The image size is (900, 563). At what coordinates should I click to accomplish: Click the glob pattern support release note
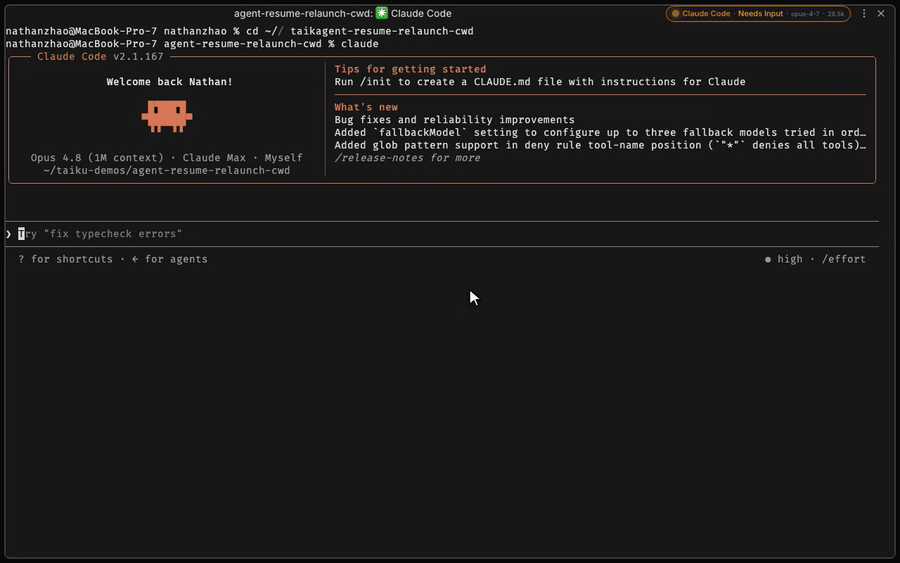tap(600, 145)
